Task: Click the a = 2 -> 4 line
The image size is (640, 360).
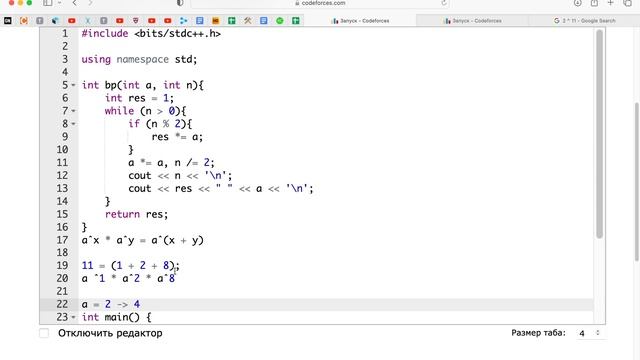Action: coord(111,304)
